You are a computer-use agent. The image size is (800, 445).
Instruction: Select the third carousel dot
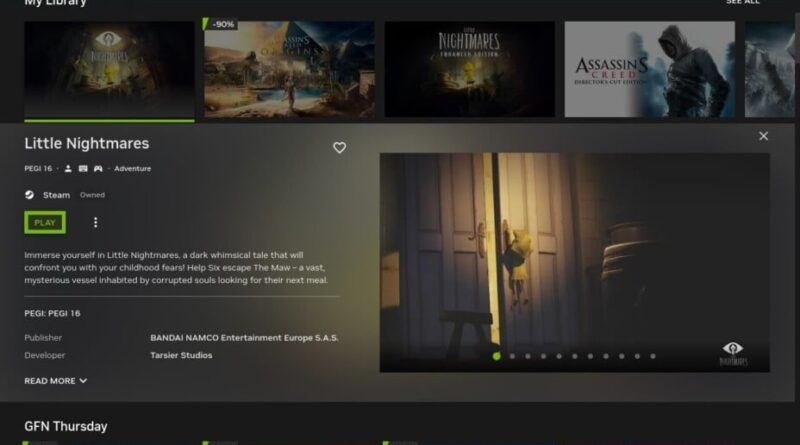coord(528,356)
